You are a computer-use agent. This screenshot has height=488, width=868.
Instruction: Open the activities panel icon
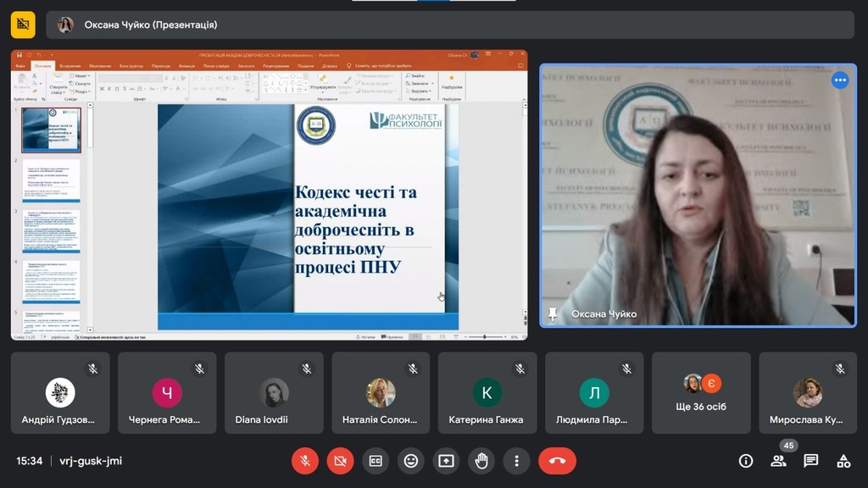click(843, 461)
